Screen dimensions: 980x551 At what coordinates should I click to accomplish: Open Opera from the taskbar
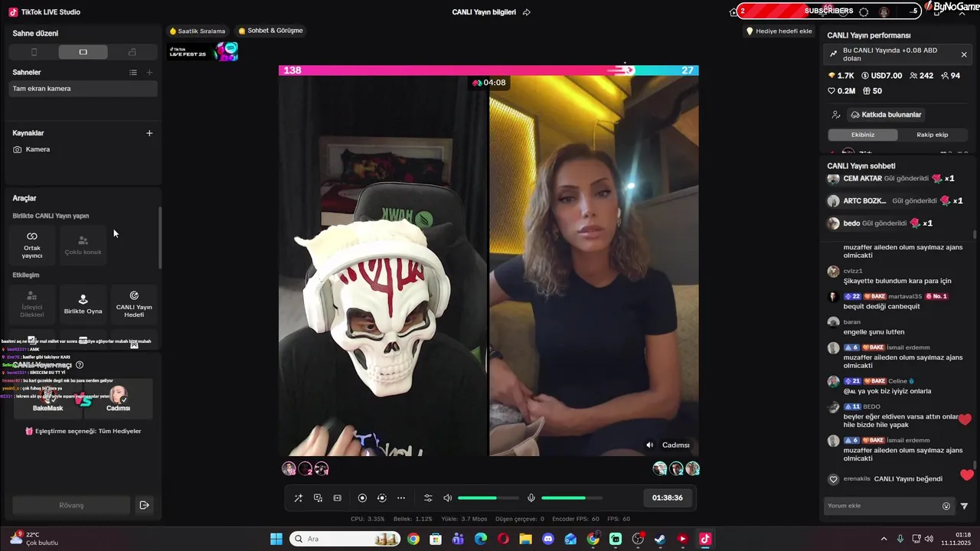point(503,540)
